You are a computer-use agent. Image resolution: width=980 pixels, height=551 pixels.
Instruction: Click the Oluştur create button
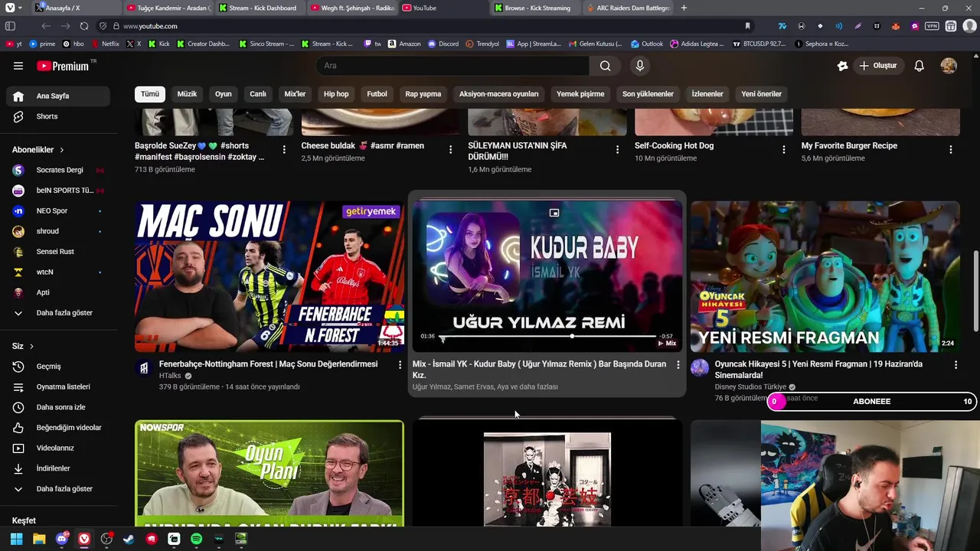pos(878,66)
